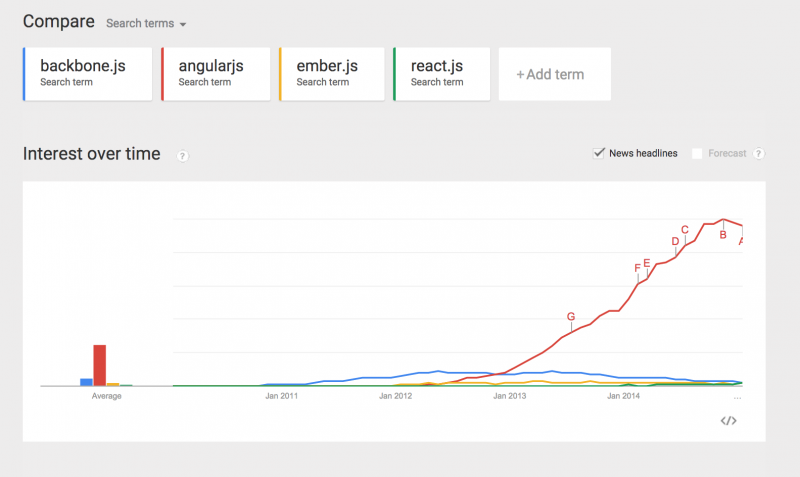Click news headline marker F on chart

pyautogui.click(x=638, y=267)
